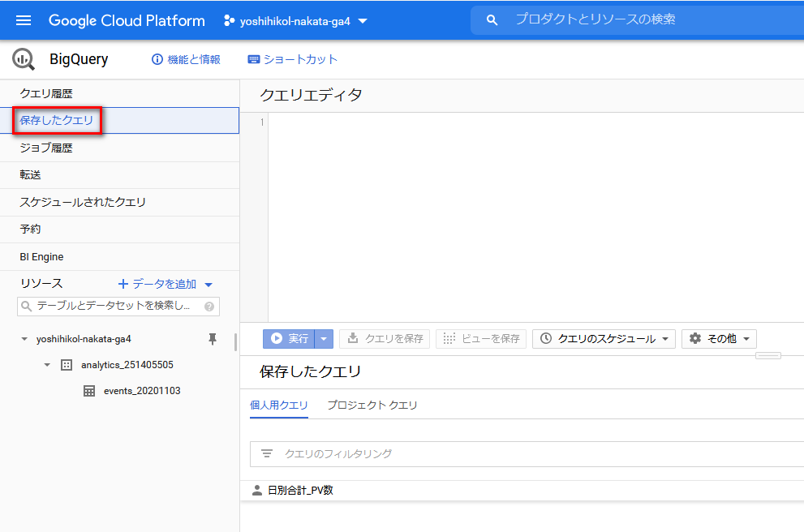This screenshot has height=532, width=804.
Task: Click the Google Cloud Platform title
Action: (x=127, y=20)
